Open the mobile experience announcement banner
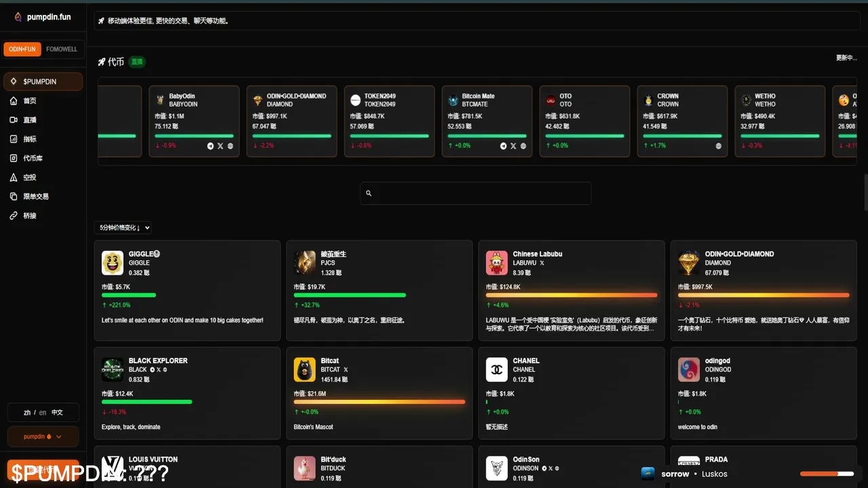This screenshot has height=488, width=868. pos(477,21)
